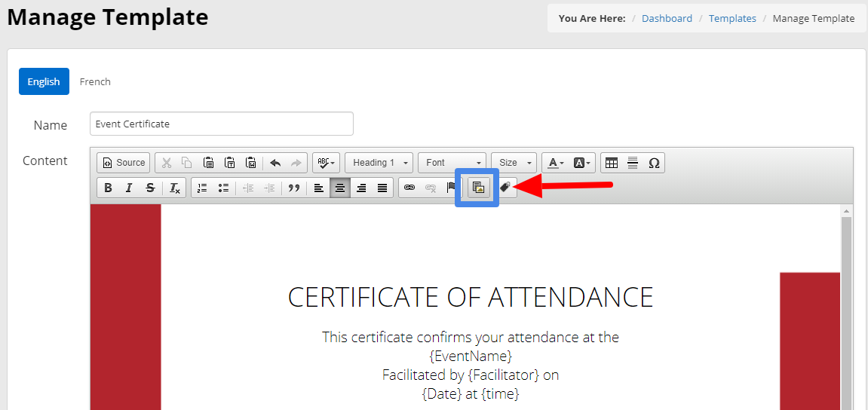Click the decrease indent icon

(x=248, y=188)
